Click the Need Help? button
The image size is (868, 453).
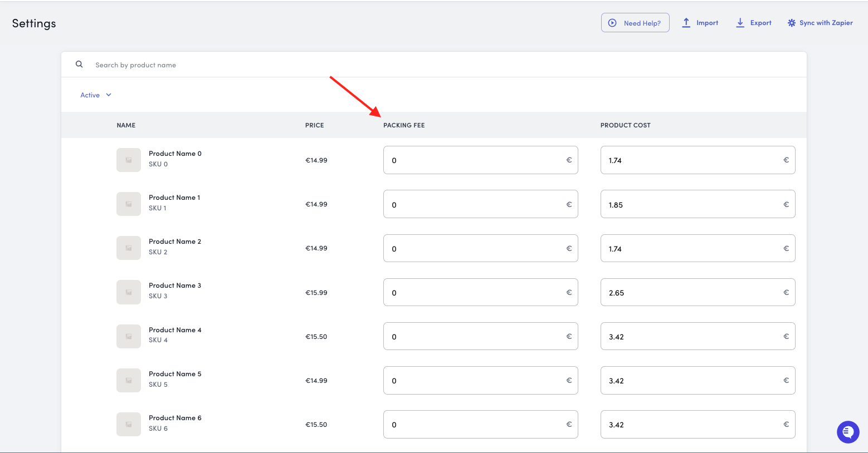coord(635,23)
